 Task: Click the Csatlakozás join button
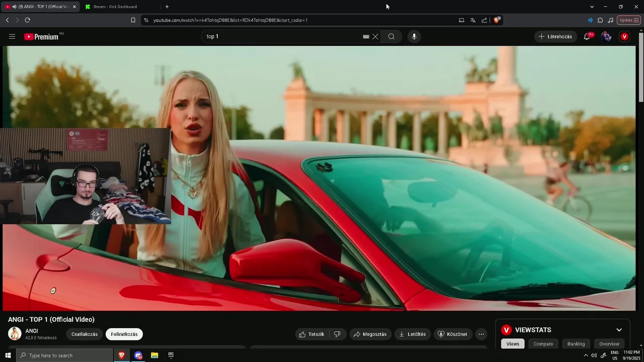click(85, 334)
